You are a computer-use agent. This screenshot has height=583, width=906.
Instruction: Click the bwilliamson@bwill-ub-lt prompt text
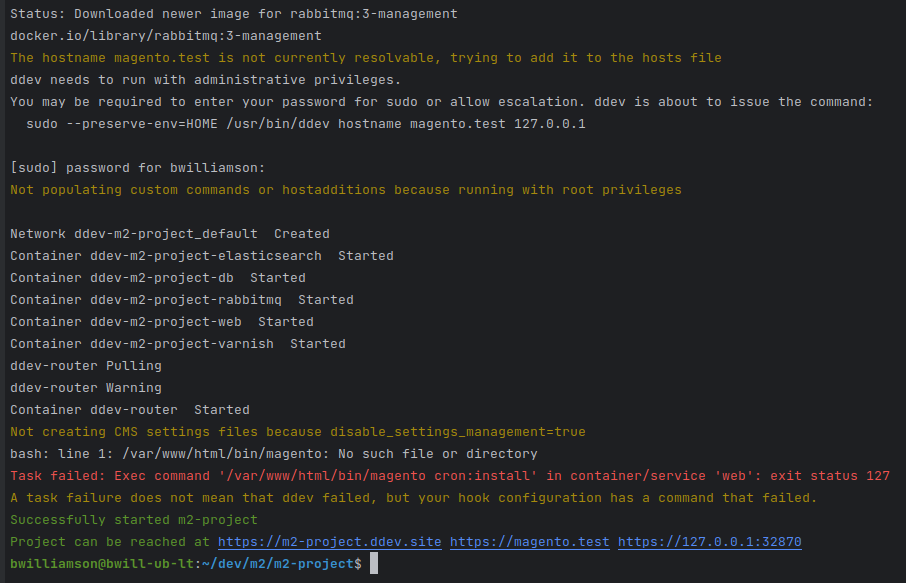pyautogui.click(x=102, y=564)
